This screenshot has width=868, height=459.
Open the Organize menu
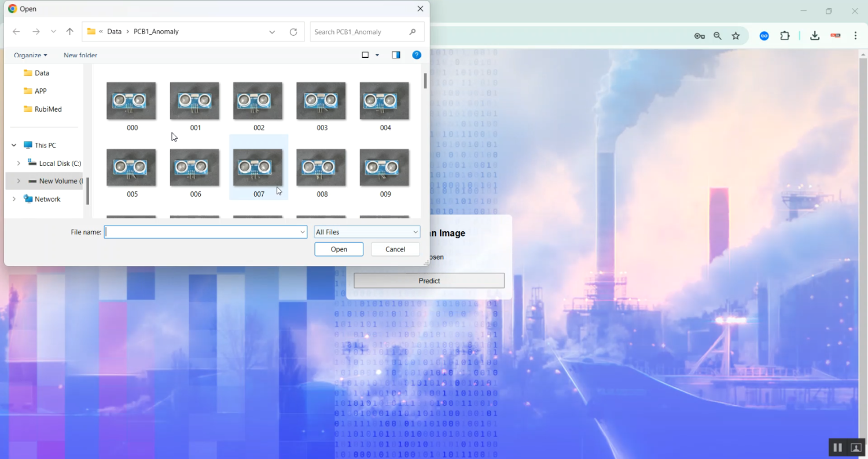[30, 55]
